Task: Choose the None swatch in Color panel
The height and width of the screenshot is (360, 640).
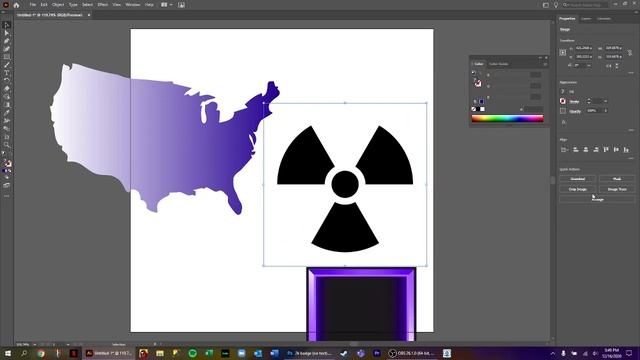Action: click(474, 109)
